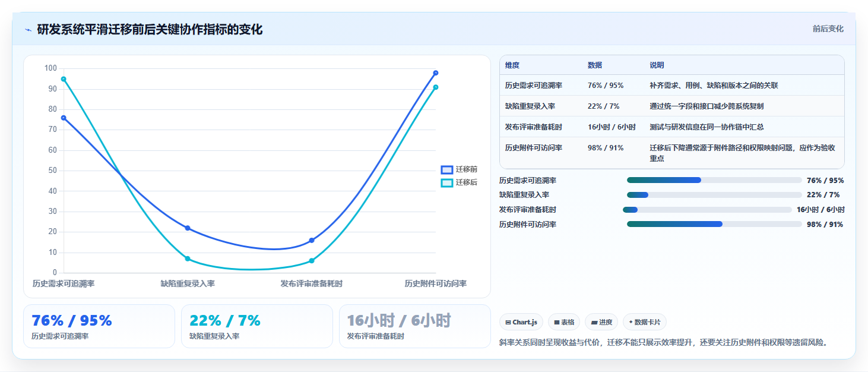Click progress value 98% / 91%
The width and height of the screenshot is (868, 372).
(x=825, y=224)
